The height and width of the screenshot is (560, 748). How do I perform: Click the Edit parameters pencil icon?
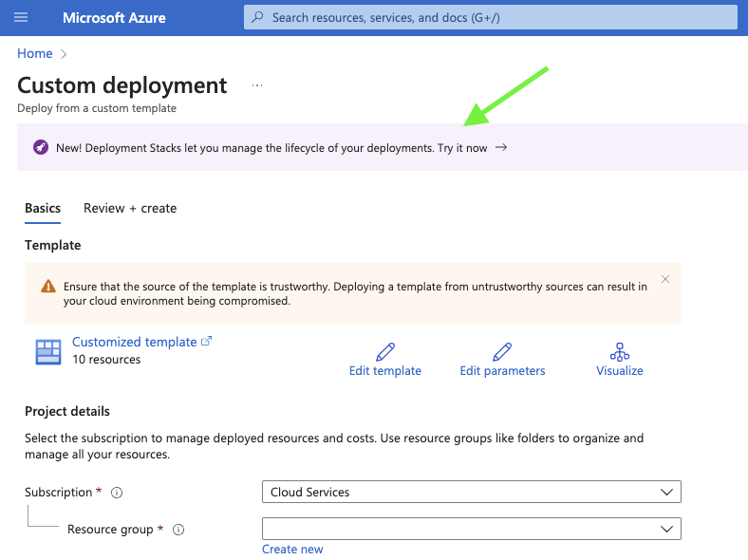coord(502,352)
